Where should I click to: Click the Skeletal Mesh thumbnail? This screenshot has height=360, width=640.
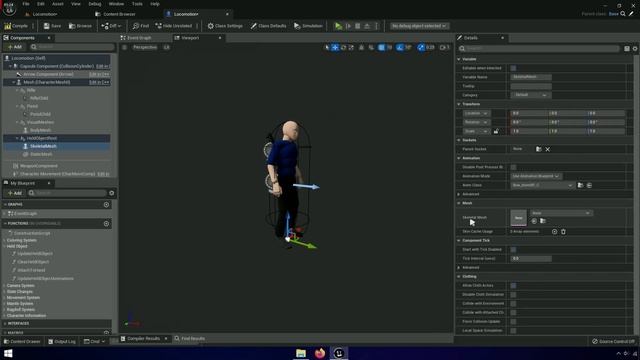coord(518,218)
